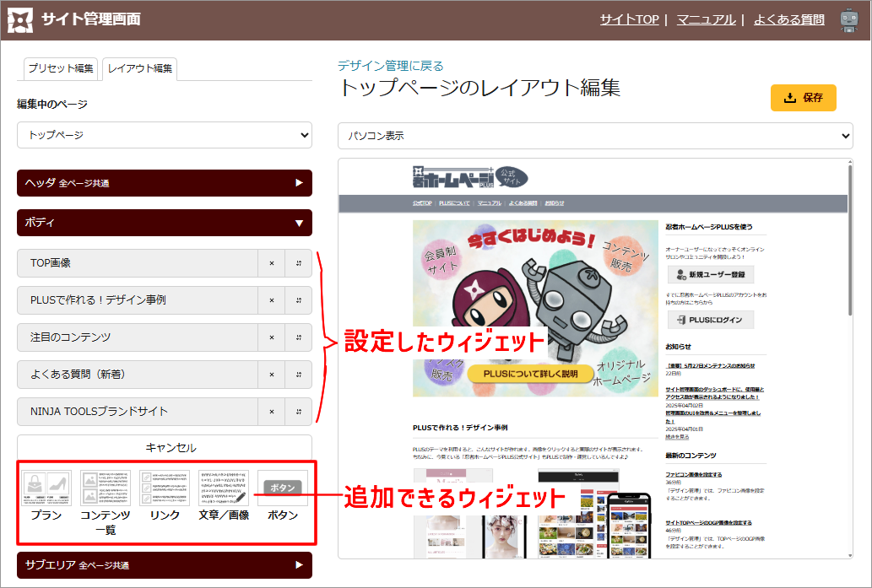Expand the サブエリア section
Viewport: 872px width, 588px height.
point(165,565)
